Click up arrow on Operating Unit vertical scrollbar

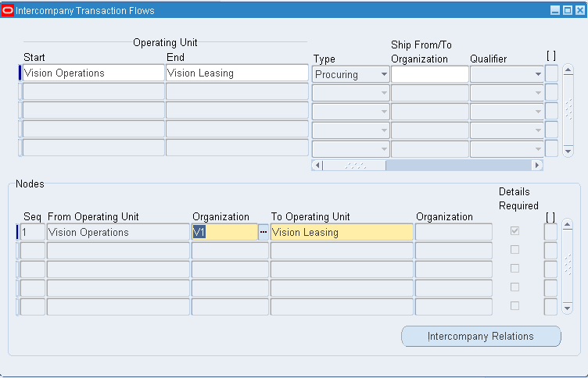click(568, 70)
